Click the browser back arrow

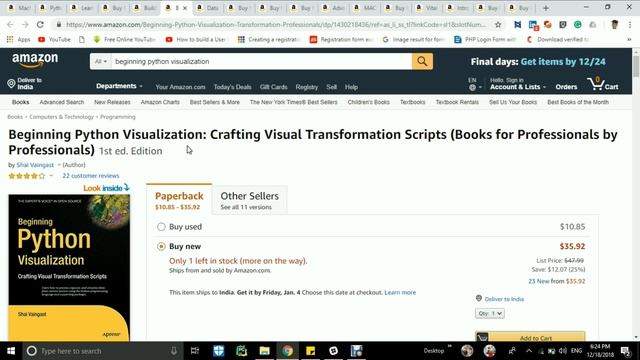(x=10, y=24)
